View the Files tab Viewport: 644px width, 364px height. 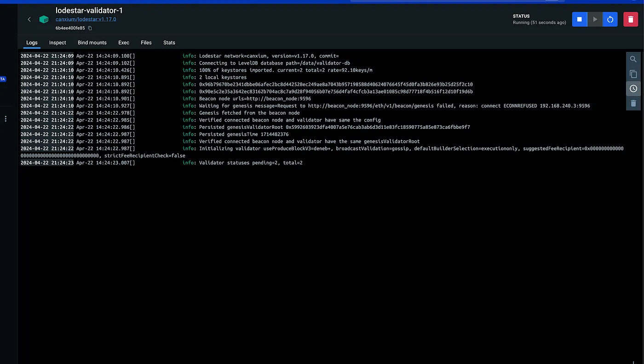click(146, 42)
